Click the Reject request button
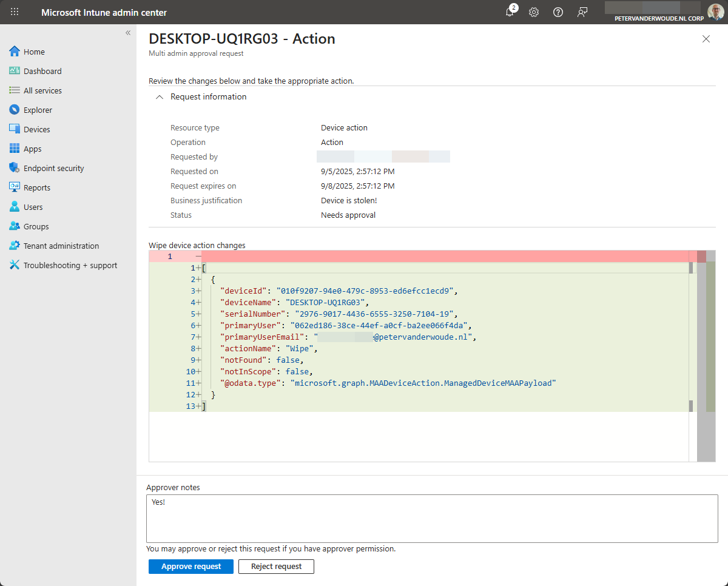728x586 pixels. click(276, 567)
